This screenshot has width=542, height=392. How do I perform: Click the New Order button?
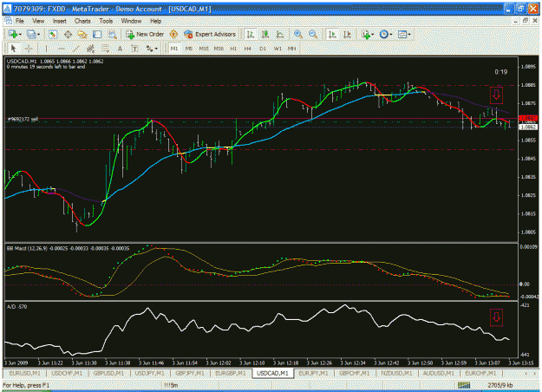coord(145,34)
